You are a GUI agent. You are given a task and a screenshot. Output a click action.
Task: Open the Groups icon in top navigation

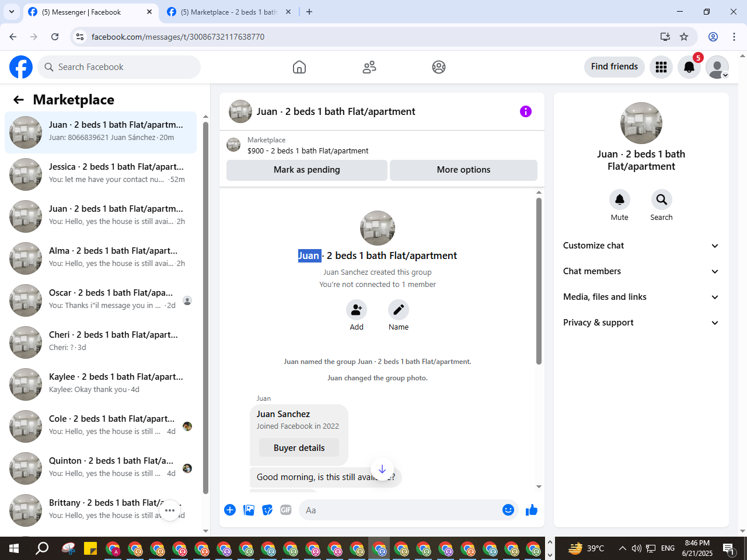click(439, 67)
